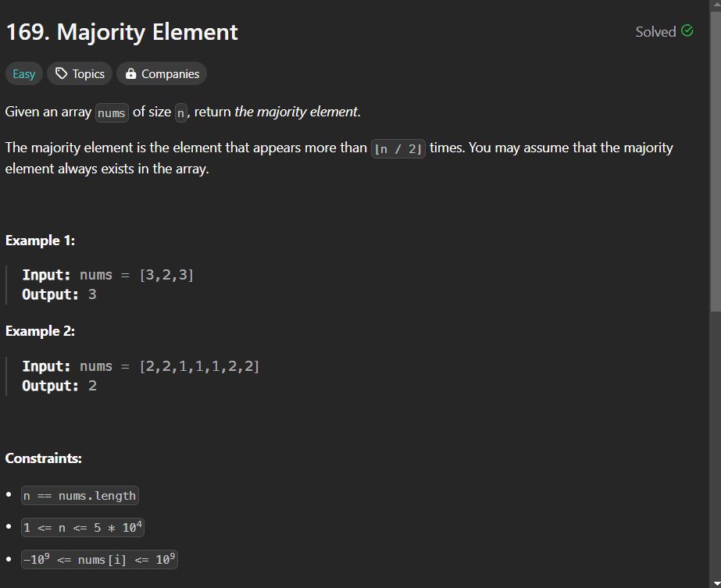
Task: Click the scrollbar down arrow
Action: tap(715, 584)
